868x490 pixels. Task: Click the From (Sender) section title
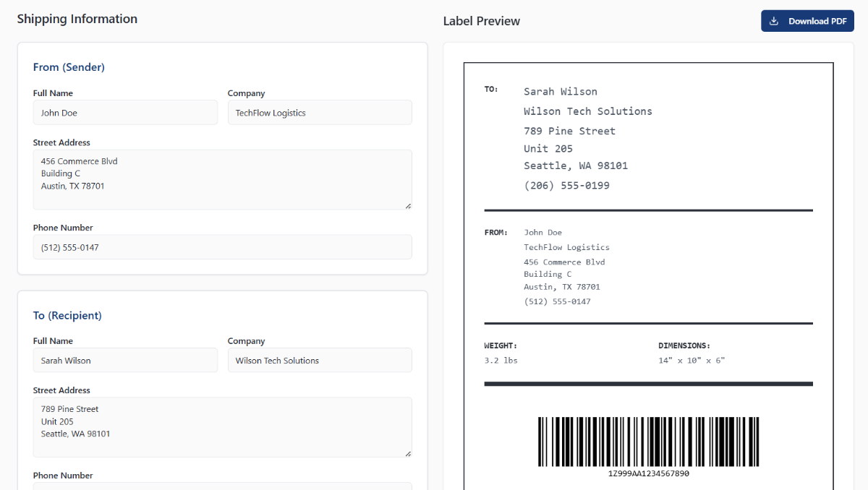coord(69,66)
